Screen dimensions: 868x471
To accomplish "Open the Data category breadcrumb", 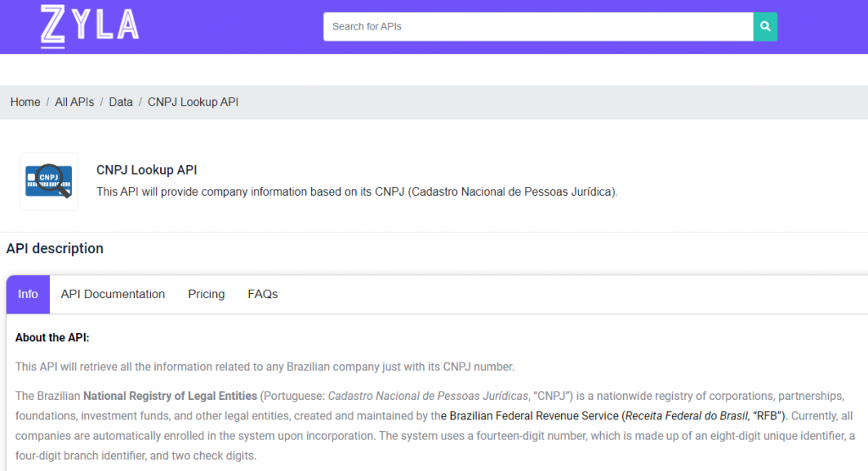I will (120, 102).
